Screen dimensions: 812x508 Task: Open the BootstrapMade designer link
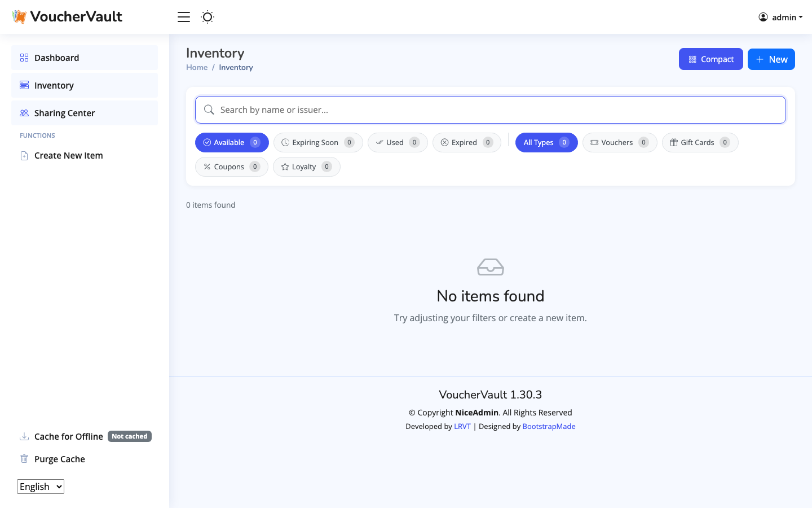(x=549, y=426)
